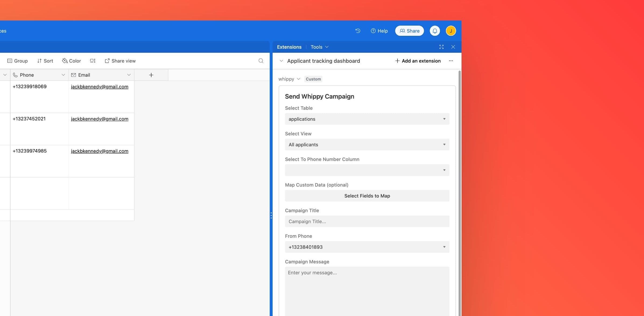Click the Select Fields to Map button
The image size is (644, 316).
[x=367, y=196]
